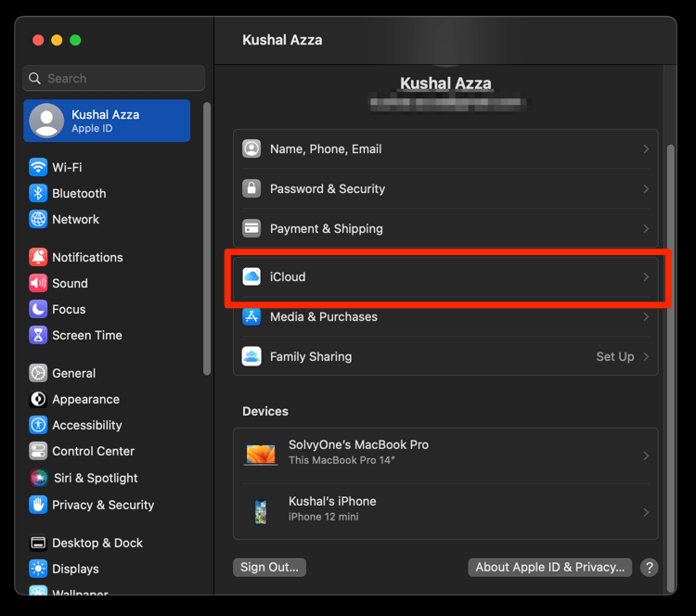The height and width of the screenshot is (616, 696).
Task: Click the main pane scrollbar
Action: pyautogui.click(x=671, y=368)
